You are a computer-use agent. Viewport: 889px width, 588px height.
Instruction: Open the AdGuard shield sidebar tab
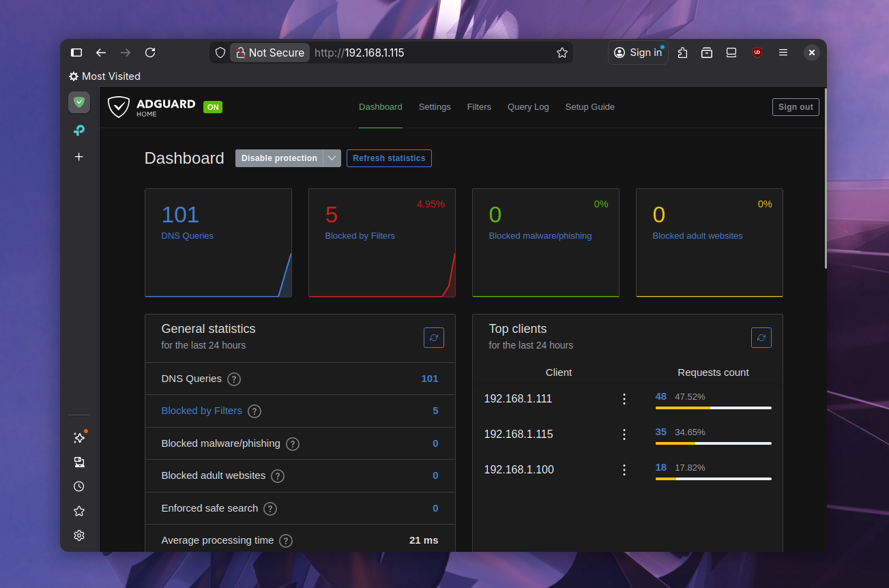[79, 102]
